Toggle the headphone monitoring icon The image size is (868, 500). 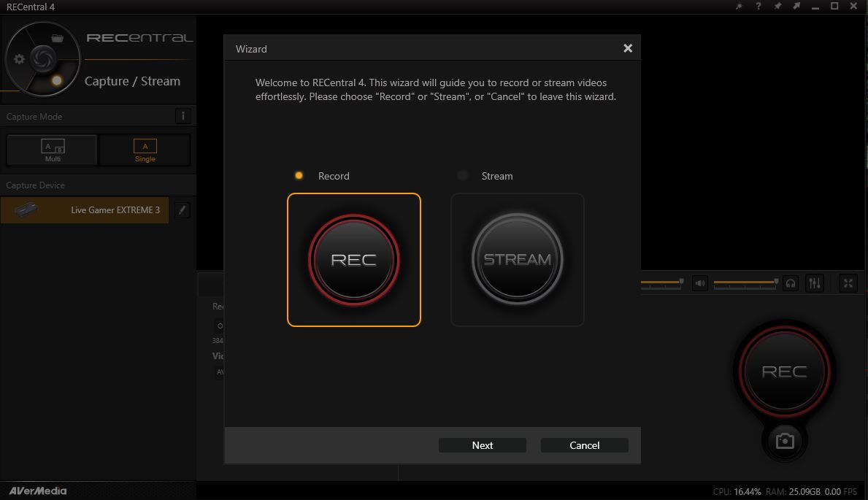791,283
